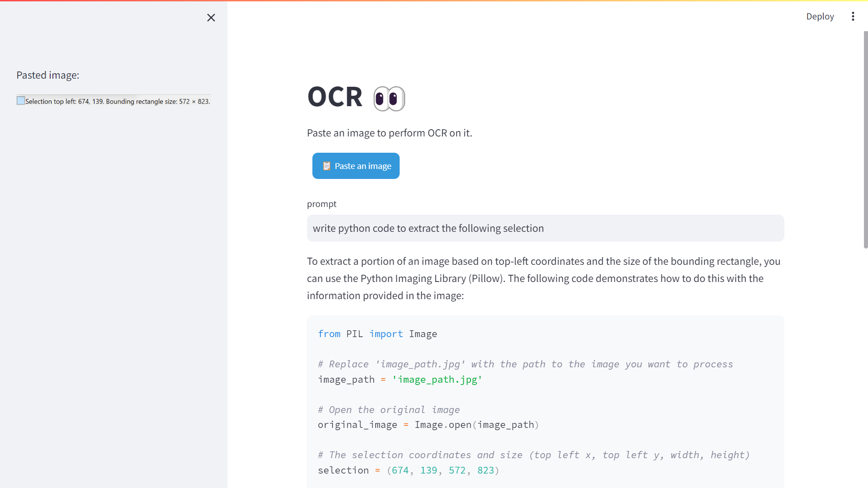The width and height of the screenshot is (868, 488).
Task: Click the '# Open the original image' comment
Action: pos(388,410)
